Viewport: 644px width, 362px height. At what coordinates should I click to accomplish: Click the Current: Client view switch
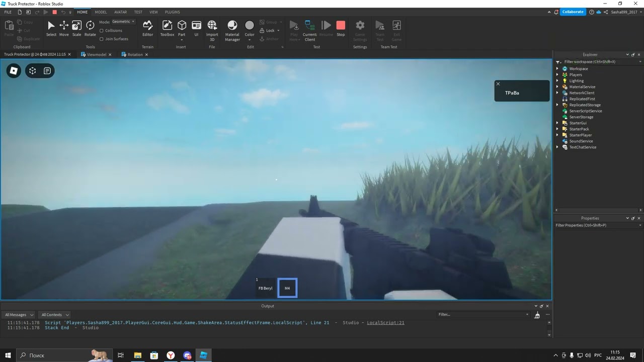tap(310, 31)
